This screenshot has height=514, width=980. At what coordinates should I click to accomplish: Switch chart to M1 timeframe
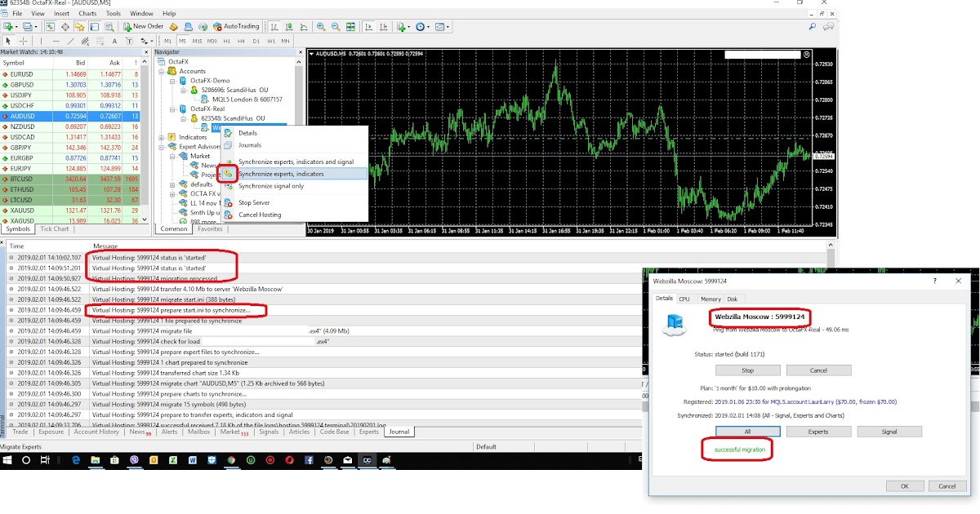tap(167, 41)
